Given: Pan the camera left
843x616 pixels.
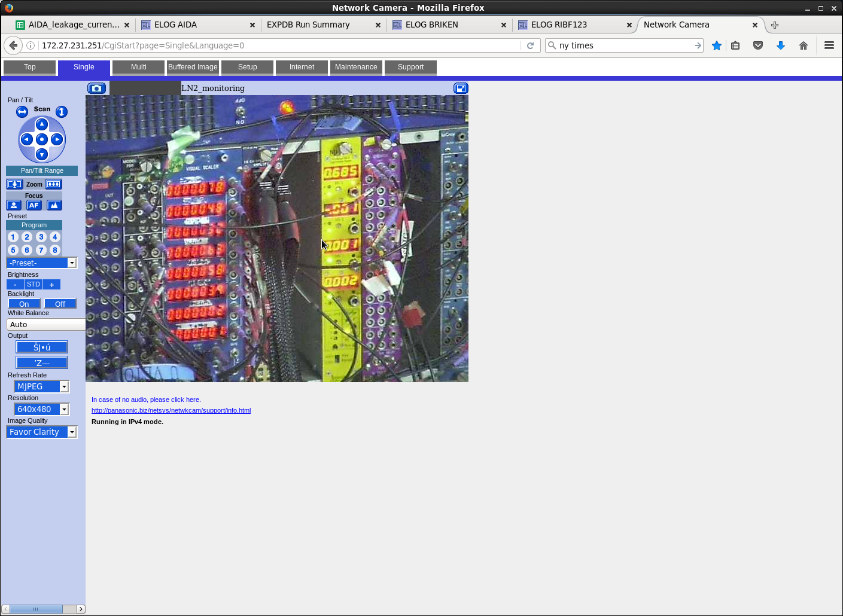Looking at the screenshot, I should point(26,139).
